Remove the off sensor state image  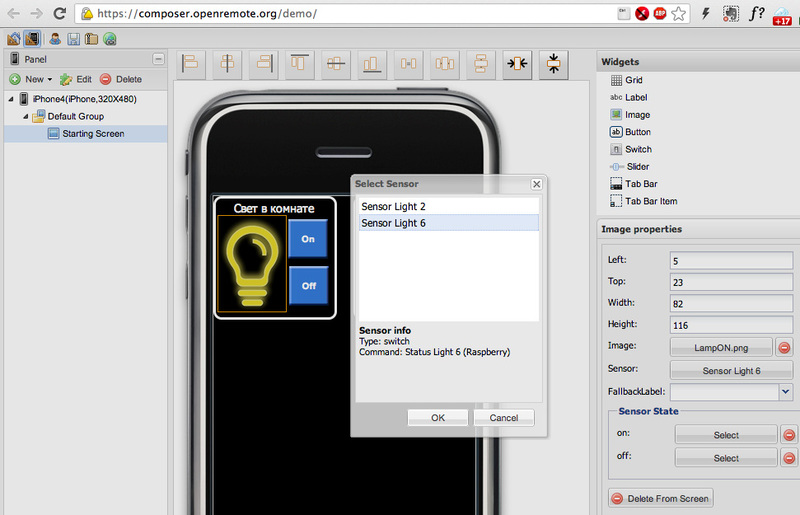pos(789,458)
